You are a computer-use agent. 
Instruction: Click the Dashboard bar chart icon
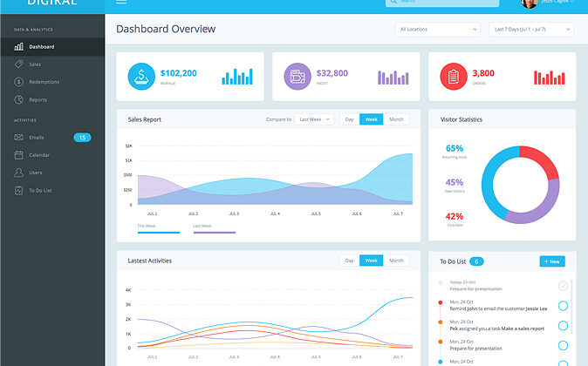18,46
